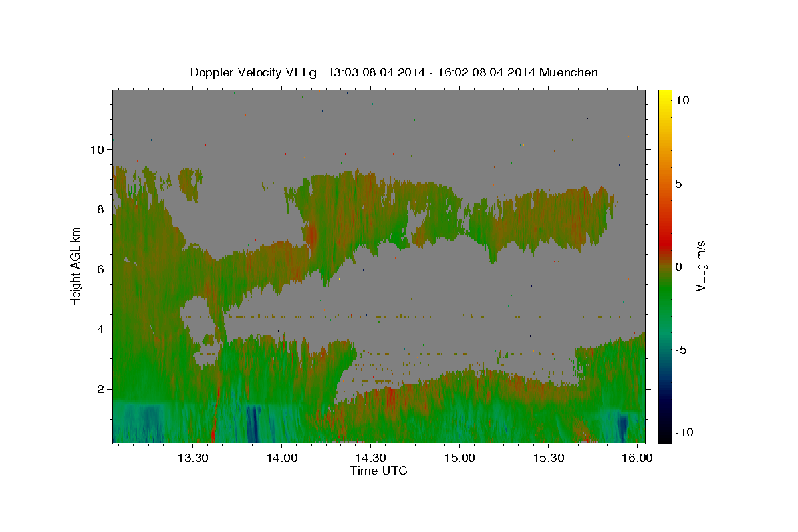Click the colorbar value 5 label
Image resolution: width=798 pixels, height=532 pixels.
click(x=678, y=184)
